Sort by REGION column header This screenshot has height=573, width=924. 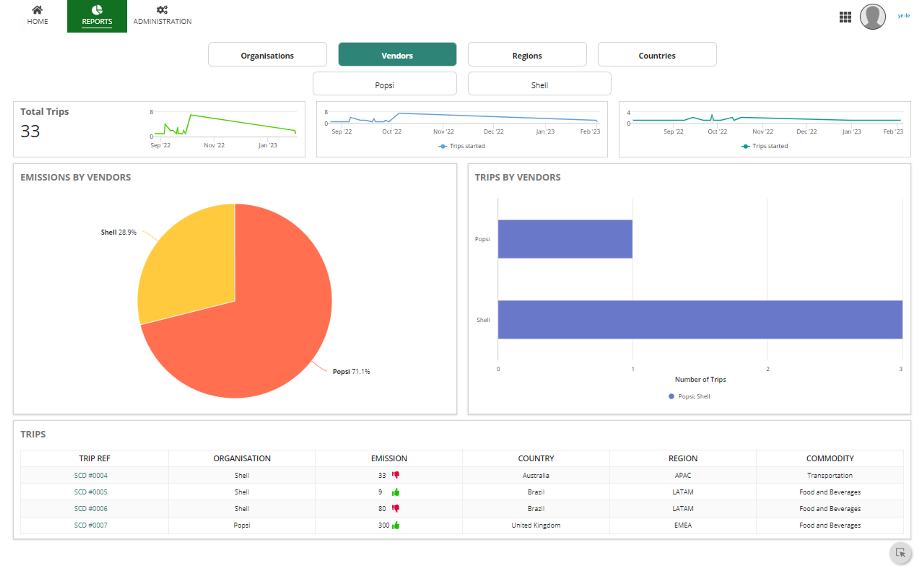pyautogui.click(x=683, y=458)
